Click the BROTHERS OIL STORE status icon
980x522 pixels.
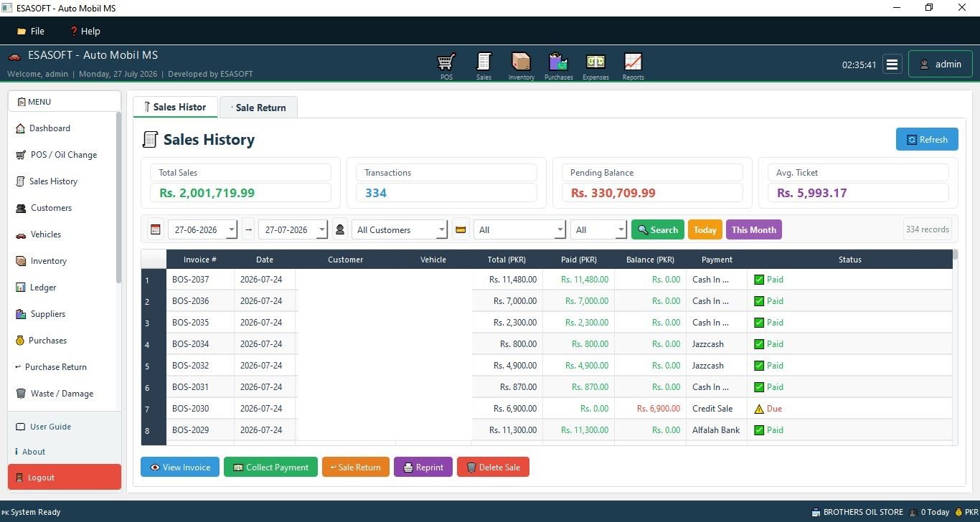point(816,512)
